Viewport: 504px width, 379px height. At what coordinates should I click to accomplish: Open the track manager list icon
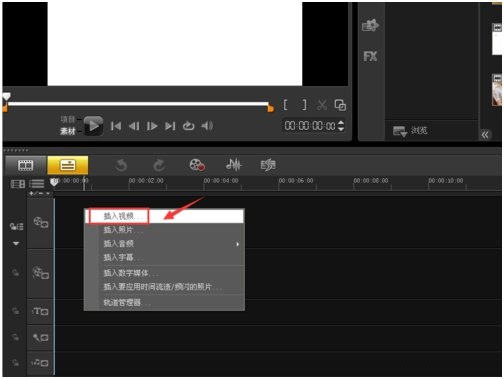click(x=37, y=184)
